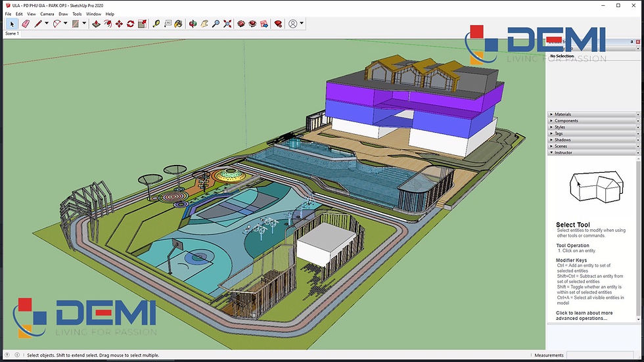Click the learn about advanced operations link

coord(584,315)
